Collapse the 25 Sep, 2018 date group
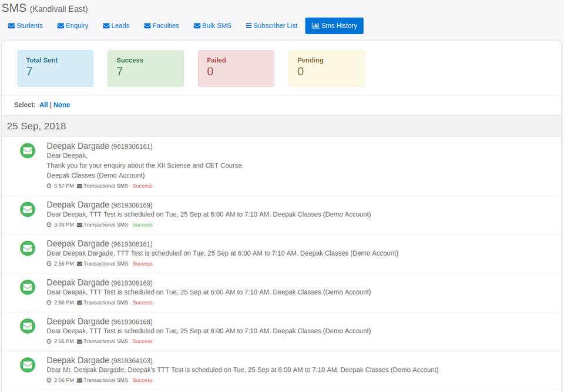This screenshot has height=392, width=564. [36, 126]
